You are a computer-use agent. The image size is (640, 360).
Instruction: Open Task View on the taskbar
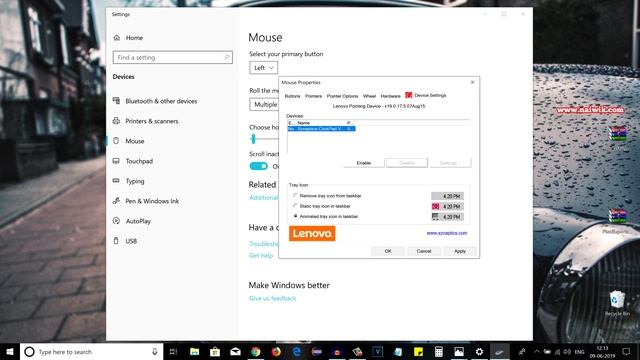173,351
